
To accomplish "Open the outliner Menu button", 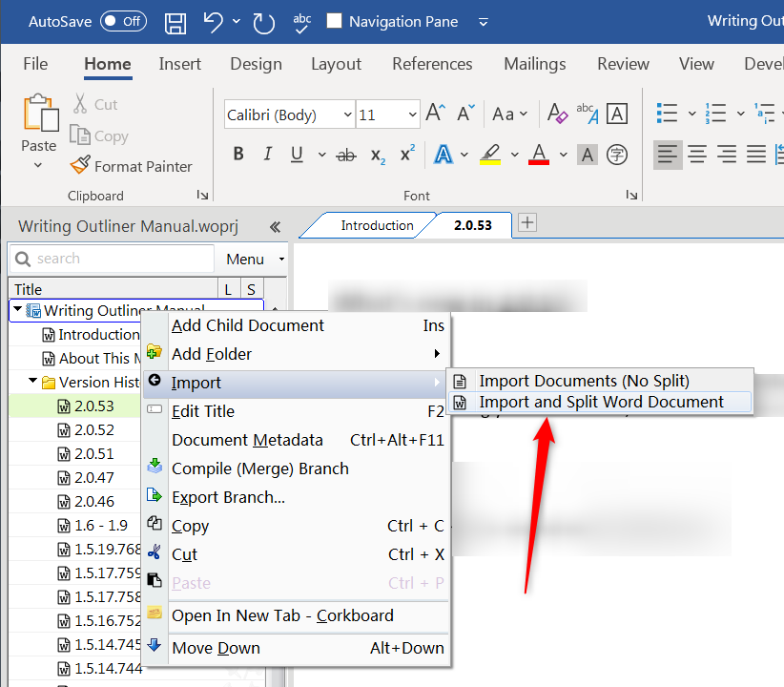I will [256, 259].
